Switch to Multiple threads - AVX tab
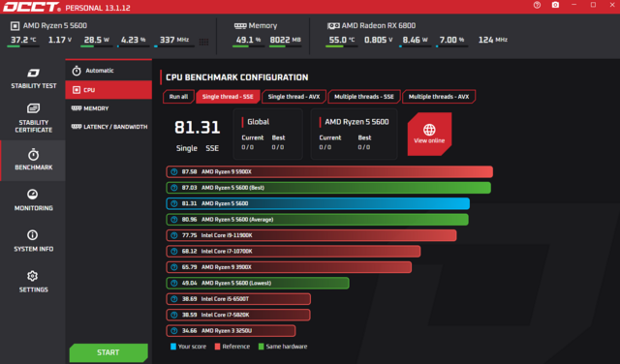The height and width of the screenshot is (364, 620). click(x=439, y=97)
